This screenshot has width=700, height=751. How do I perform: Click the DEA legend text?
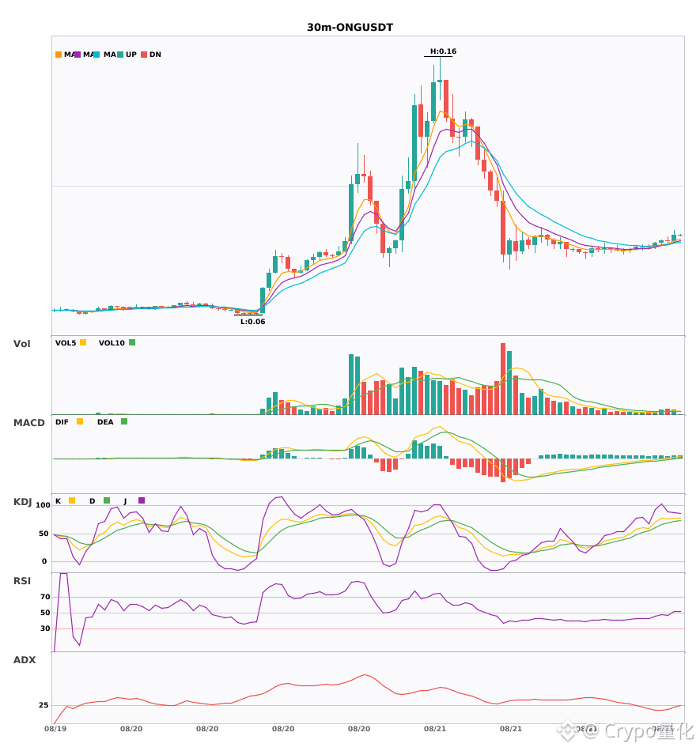105,422
